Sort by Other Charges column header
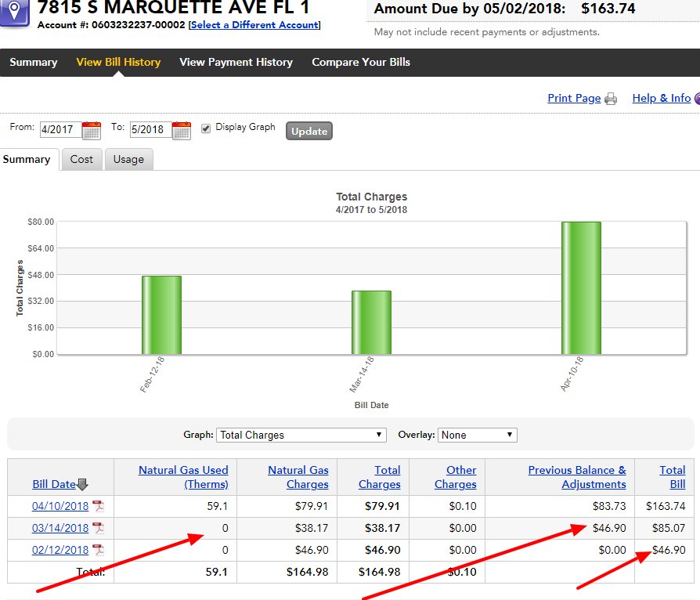This screenshot has width=700, height=600. [456, 477]
